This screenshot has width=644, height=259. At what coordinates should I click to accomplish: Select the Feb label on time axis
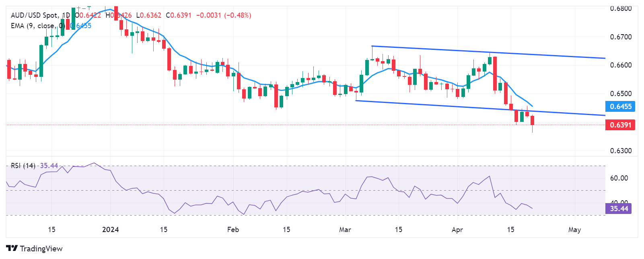point(233,230)
